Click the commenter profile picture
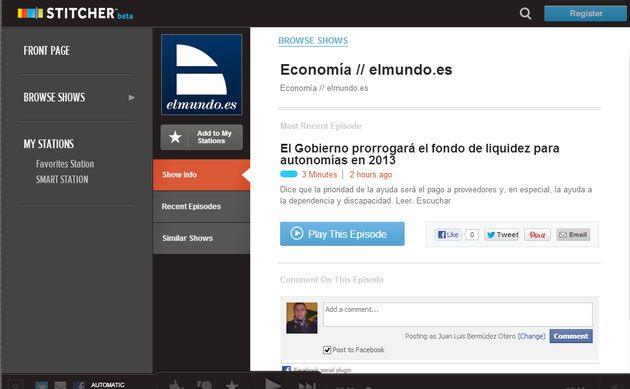Image resolution: width=630 pixels, height=389 pixels. click(302, 318)
